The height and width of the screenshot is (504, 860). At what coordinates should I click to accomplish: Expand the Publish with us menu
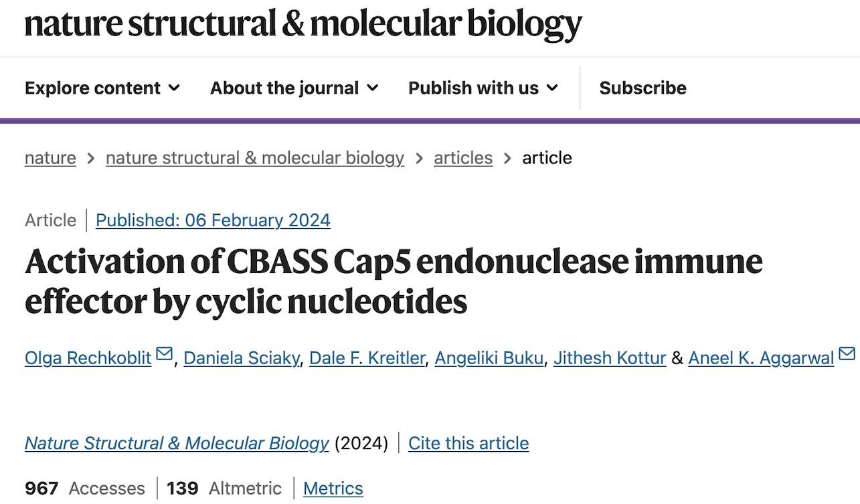point(483,88)
